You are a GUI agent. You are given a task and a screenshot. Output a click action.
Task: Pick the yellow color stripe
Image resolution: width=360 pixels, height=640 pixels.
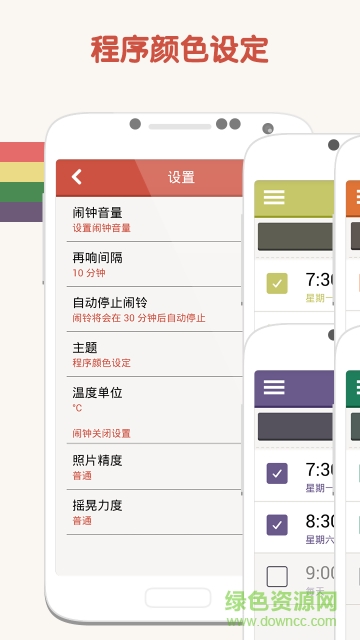pos(22,172)
